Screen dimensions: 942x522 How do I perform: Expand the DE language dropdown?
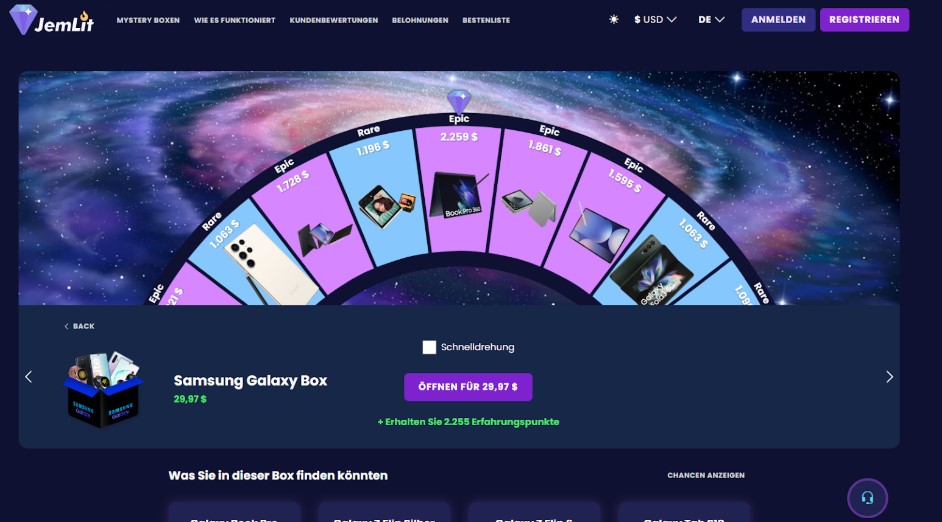pyautogui.click(x=711, y=19)
